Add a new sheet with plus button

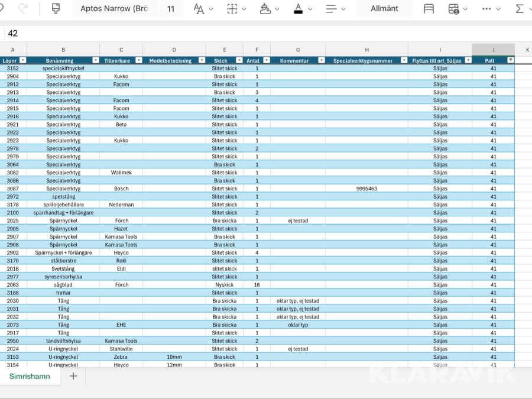pyautogui.click(x=73, y=377)
